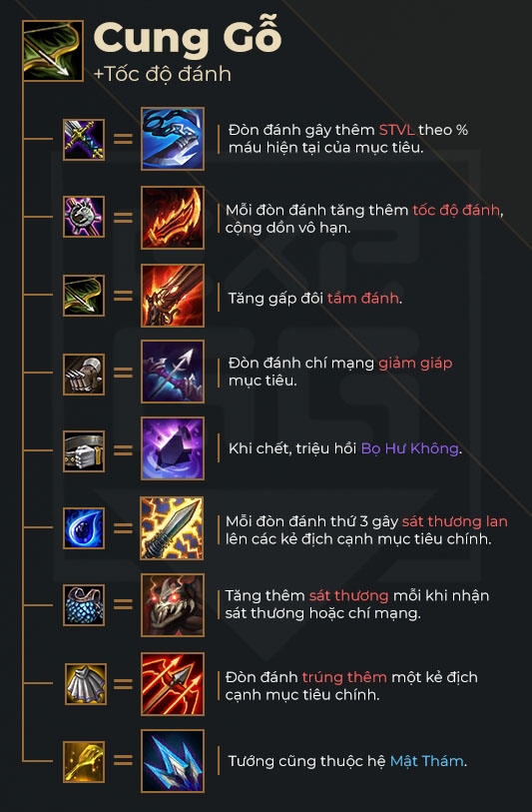Click the red arrows Runaan item icon
The image size is (532, 812).
click(173, 684)
